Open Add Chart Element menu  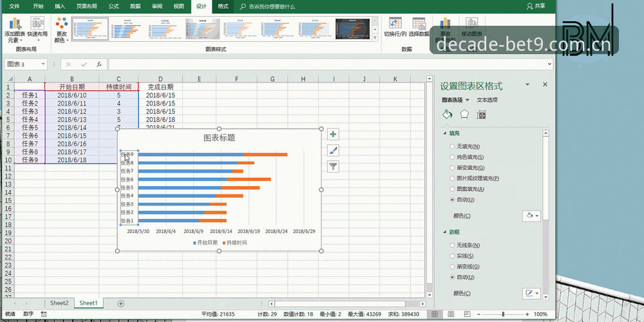15,30
